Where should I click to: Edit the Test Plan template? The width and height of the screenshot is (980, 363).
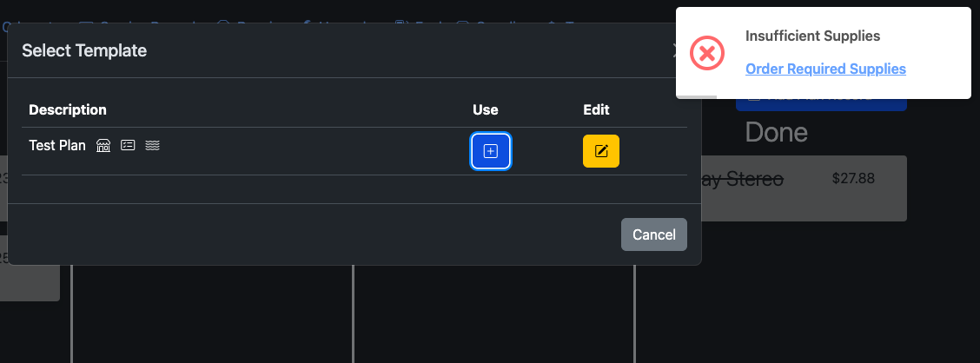(x=600, y=151)
